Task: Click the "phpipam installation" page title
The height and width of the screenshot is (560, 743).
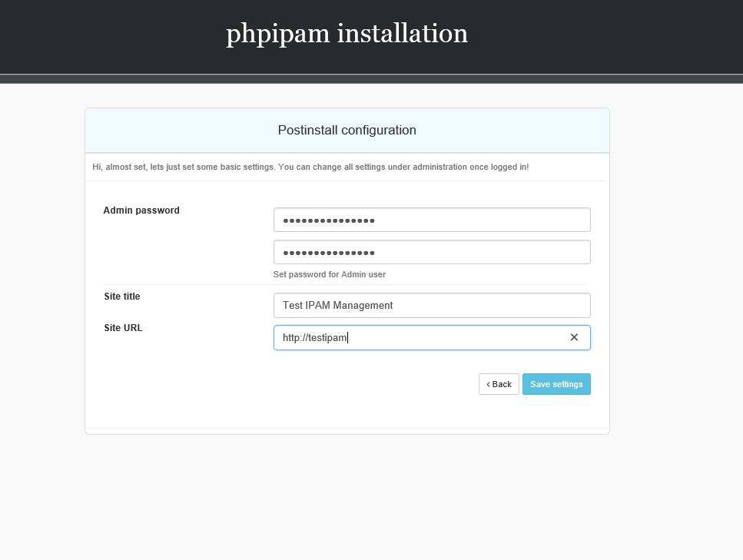Action: (347, 34)
